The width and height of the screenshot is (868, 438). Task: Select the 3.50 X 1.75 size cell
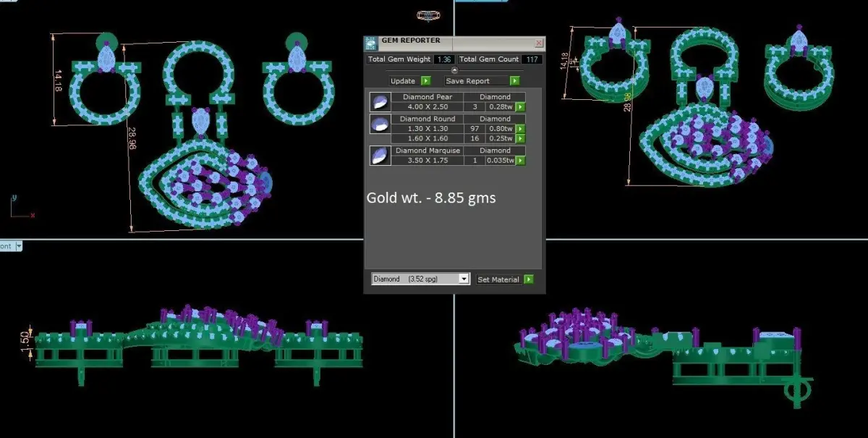pos(427,160)
